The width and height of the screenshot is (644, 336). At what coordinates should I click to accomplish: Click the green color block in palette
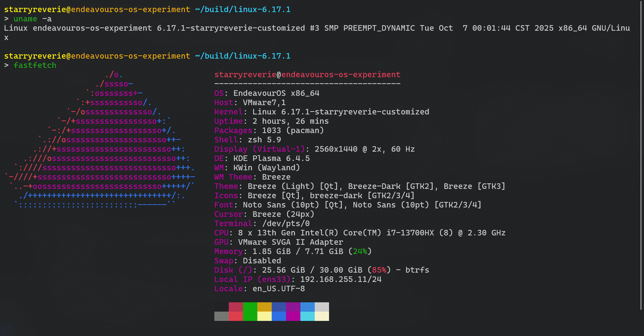(x=250, y=312)
